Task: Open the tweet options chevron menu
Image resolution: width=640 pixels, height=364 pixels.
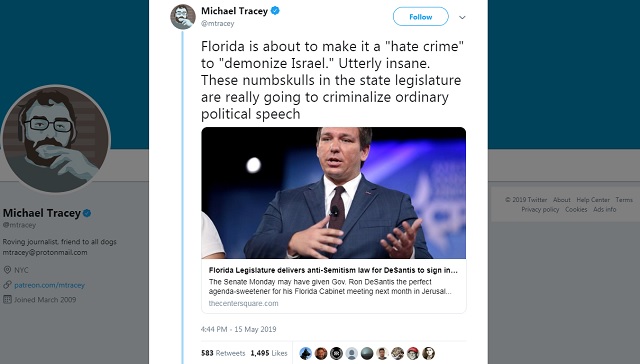Action: click(462, 18)
